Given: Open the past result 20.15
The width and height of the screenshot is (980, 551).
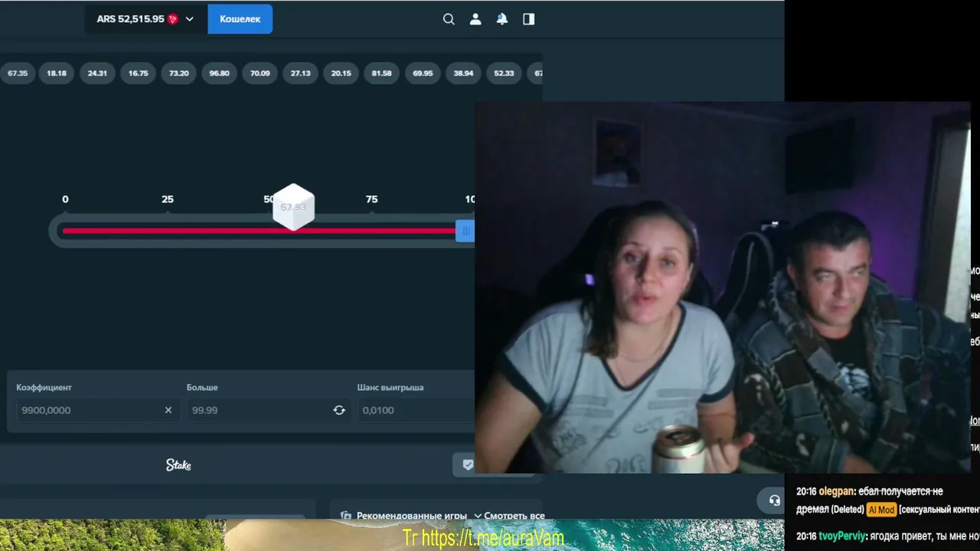Looking at the screenshot, I should [341, 73].
